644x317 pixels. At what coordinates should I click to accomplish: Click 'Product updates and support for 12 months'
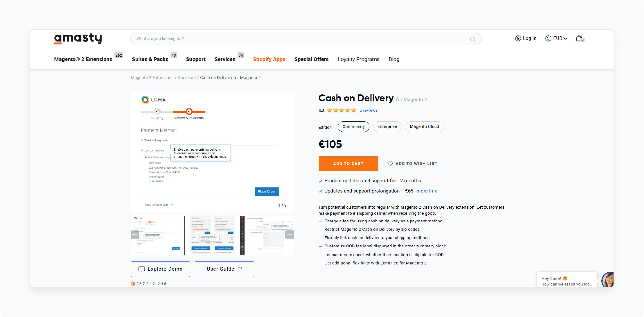[372, 181]
